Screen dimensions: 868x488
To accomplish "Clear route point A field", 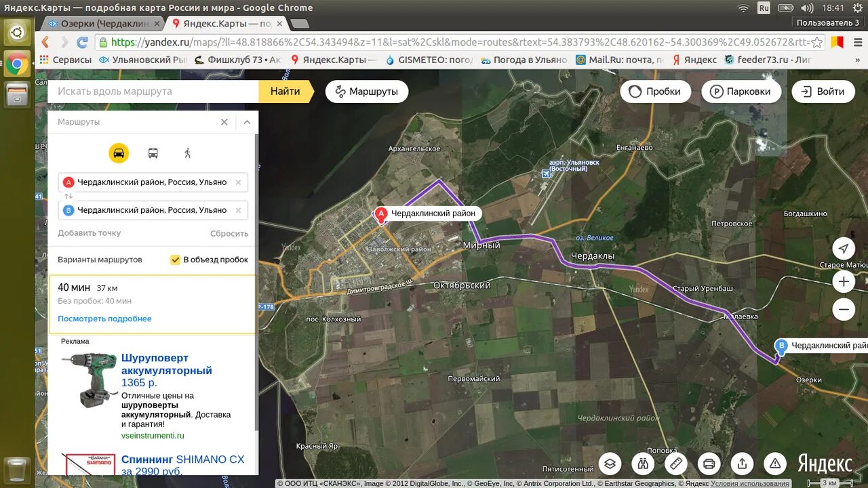I will point(238,182).
